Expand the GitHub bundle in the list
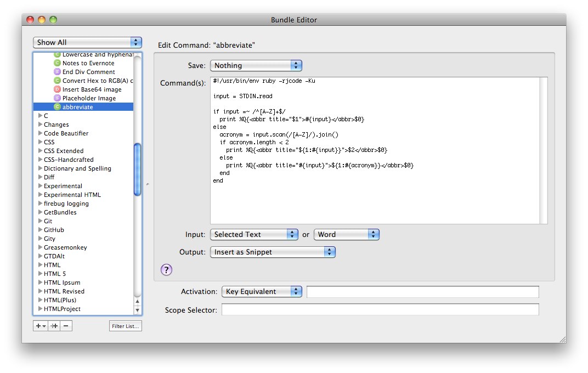The width and height of the screenshot is (588, 373). 40,230
